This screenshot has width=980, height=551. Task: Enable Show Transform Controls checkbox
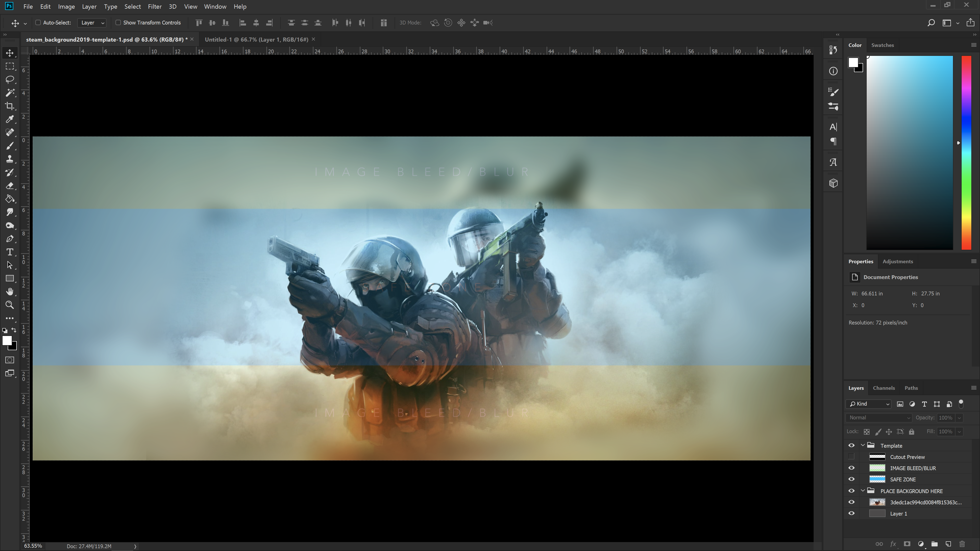(x=118, y=23)
